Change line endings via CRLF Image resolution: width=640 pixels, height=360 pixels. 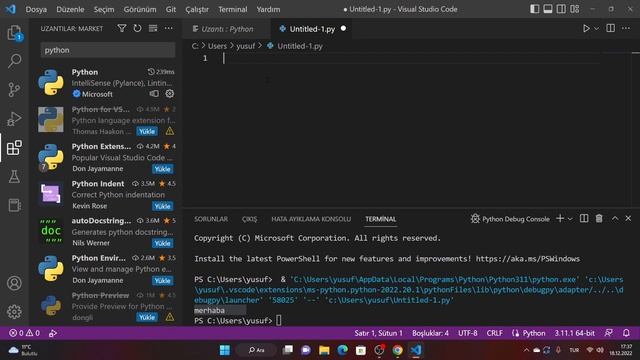click(x=495, y=333)
